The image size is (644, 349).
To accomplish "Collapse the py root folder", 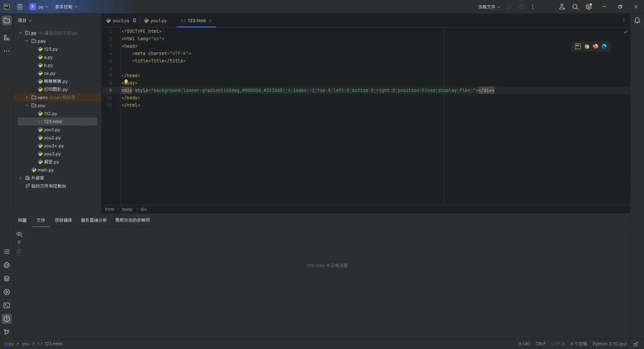I will coord(20,33).
